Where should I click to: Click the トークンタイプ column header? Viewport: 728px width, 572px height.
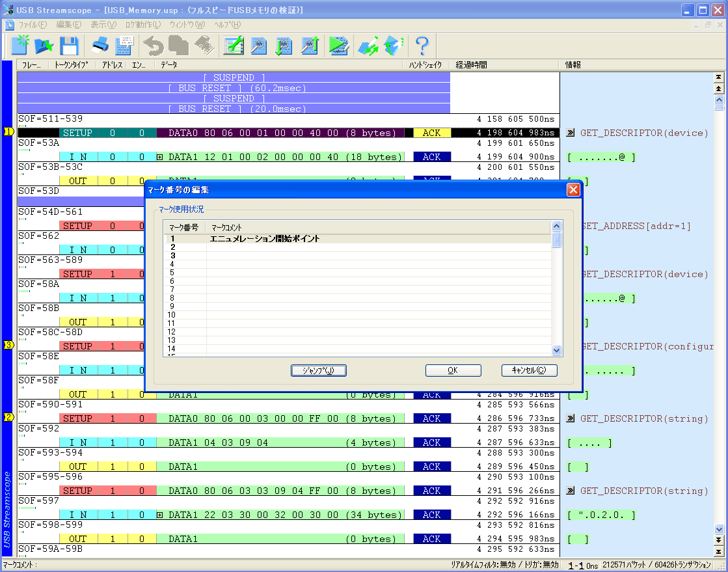[72, 65]
